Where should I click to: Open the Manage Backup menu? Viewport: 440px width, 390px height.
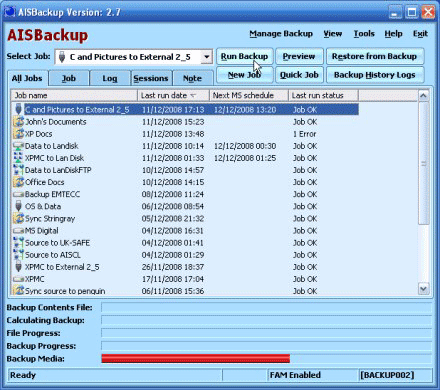281,34
